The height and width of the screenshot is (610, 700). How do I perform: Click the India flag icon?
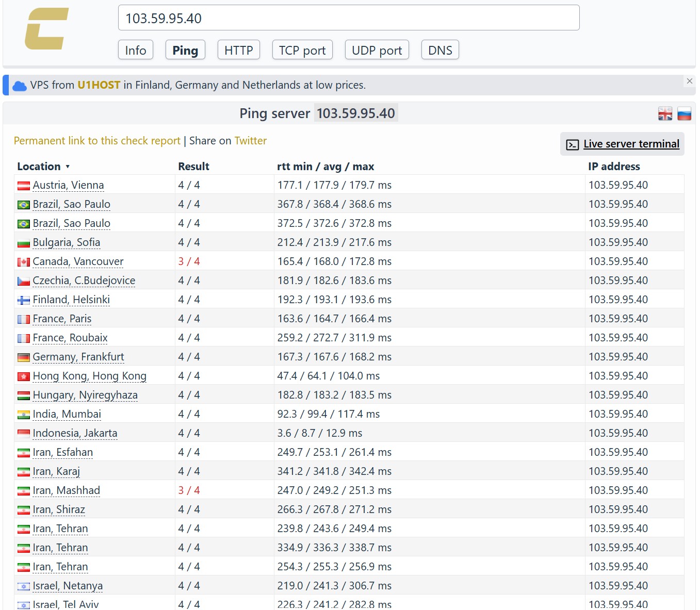point(24,415)
